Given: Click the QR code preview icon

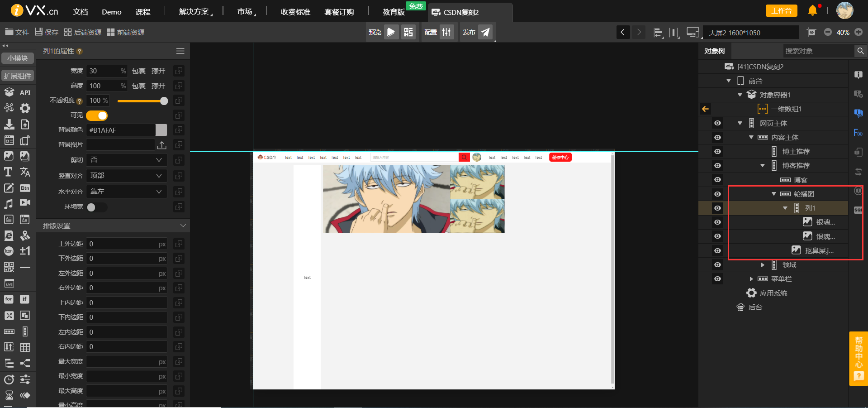Looking at the screenshot, I should click(x=408, y=32).
